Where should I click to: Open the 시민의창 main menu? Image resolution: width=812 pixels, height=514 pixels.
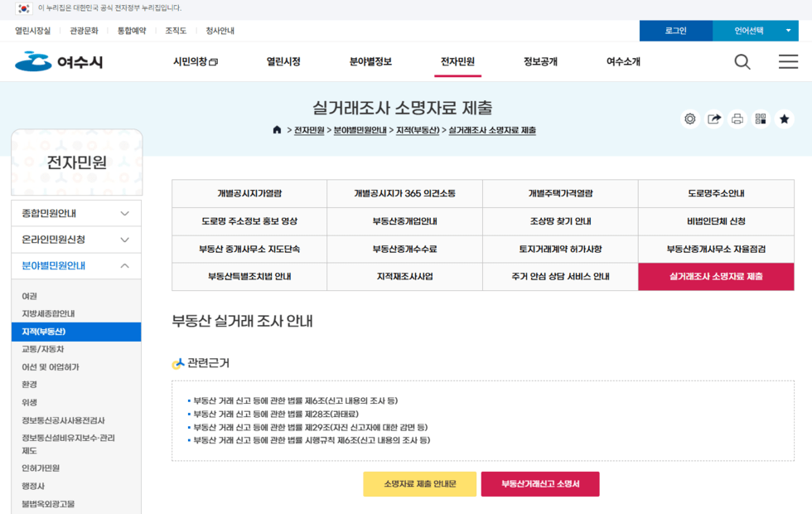196,61
